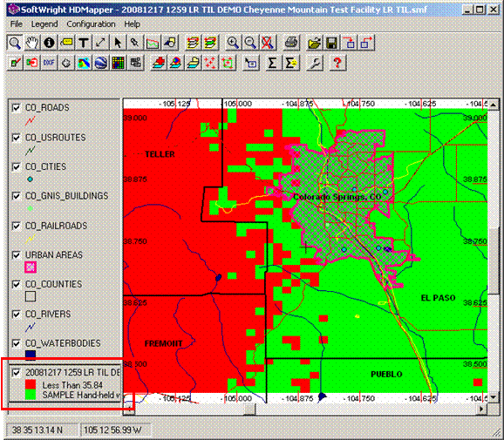Open the File menu
Screen dimensions: 504x440
16,24
